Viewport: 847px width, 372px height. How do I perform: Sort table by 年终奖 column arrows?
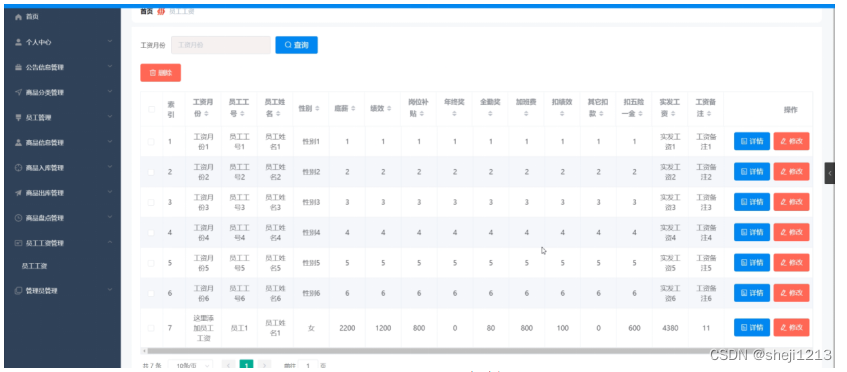454,114
